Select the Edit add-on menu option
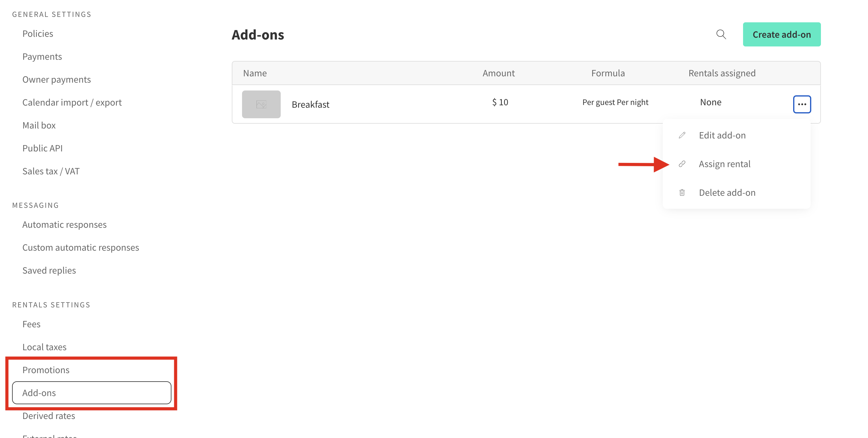This screenshot has height=438, width=868. point(723,135)
